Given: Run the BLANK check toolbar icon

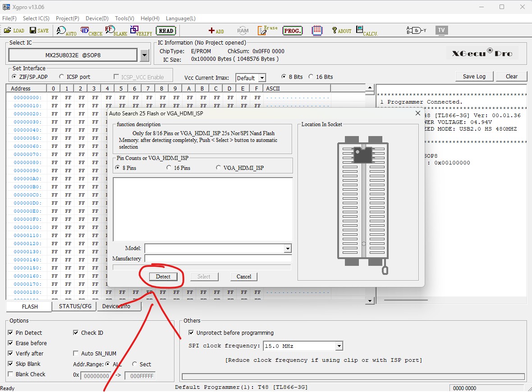Looking at the screenshot, I should 116,31.
